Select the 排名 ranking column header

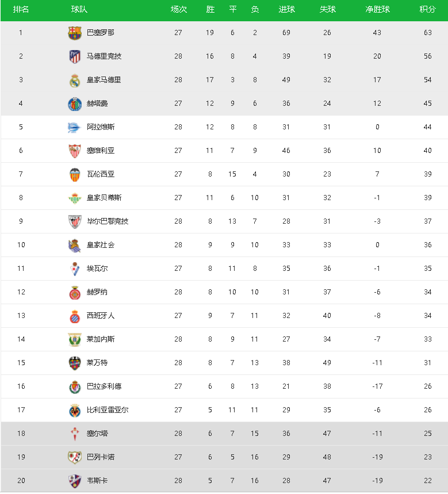21,9
